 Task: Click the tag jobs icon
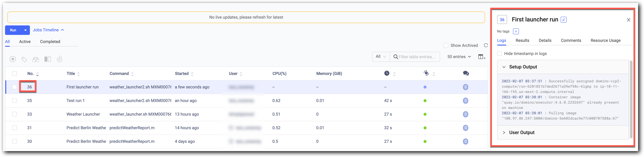point(24,59)
